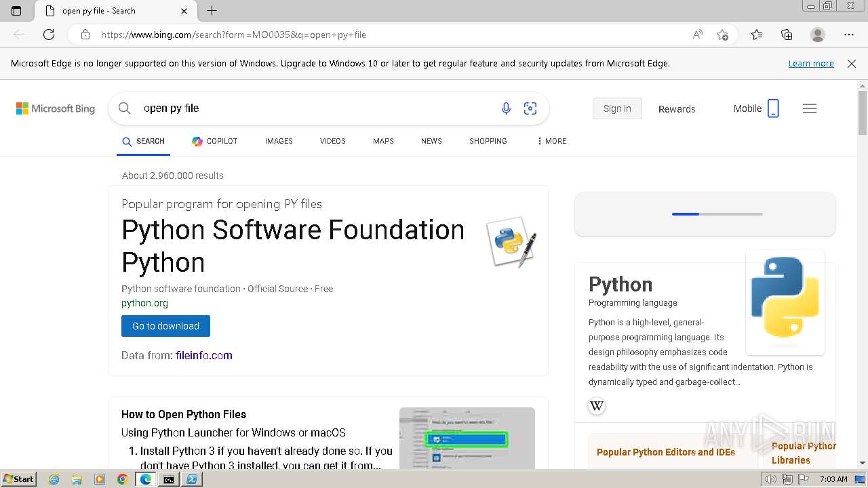This screenshot has width=868, height=488.
Task: Reload the current page
Action: click(x=49, y=35)
